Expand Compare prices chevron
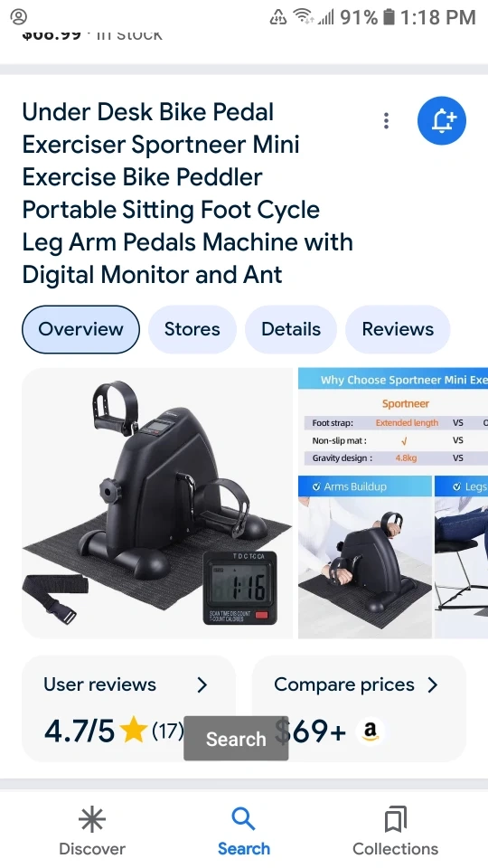This screenshot has width=488, height=868. pos(433,685)
